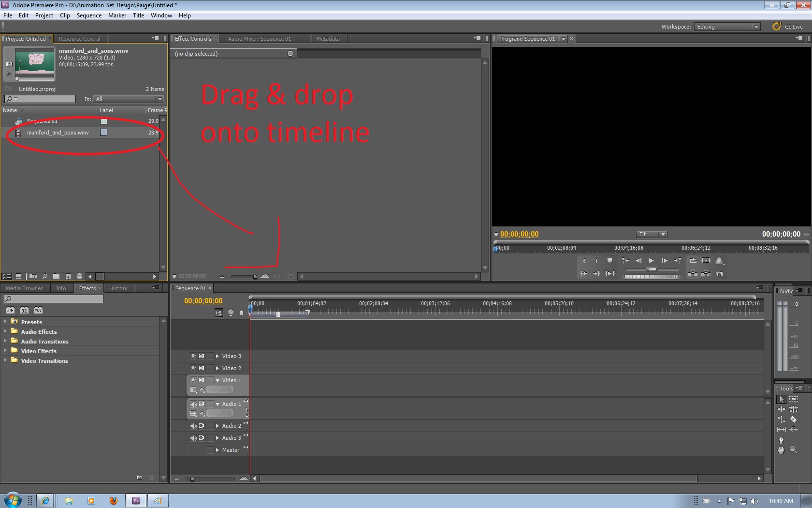Screen dimensions: 812x508
Task: Click Set Out Point in Program monitor
Action: click(x=596, y=261)
